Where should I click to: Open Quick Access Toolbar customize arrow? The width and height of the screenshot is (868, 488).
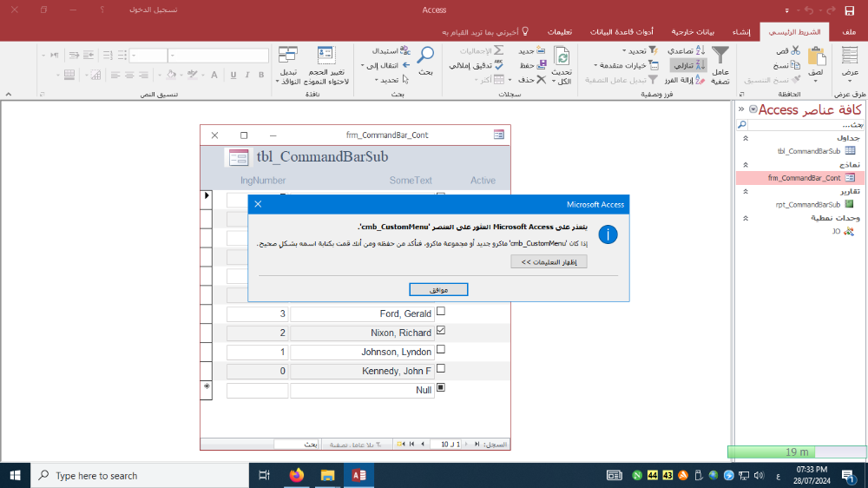point(786,10)
